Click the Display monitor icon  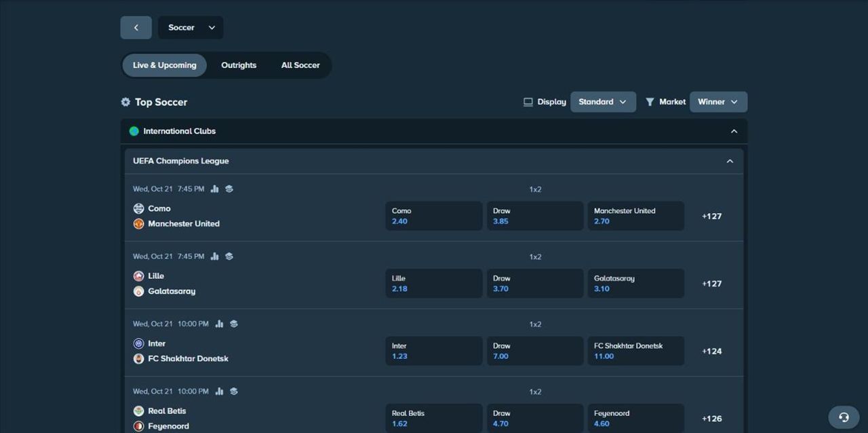click(528, 102)
